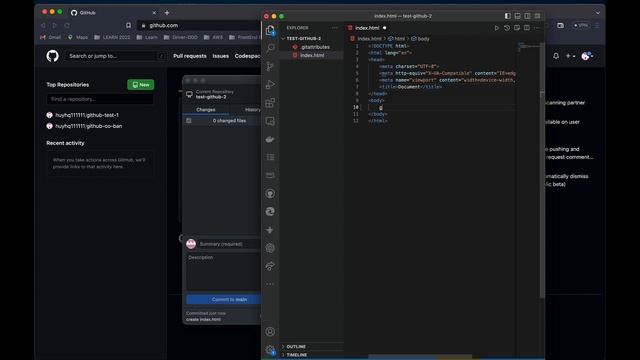The height and width of the screenshot is (360, 640).
Task: Open a new browser tab
Action: (167, 13)
